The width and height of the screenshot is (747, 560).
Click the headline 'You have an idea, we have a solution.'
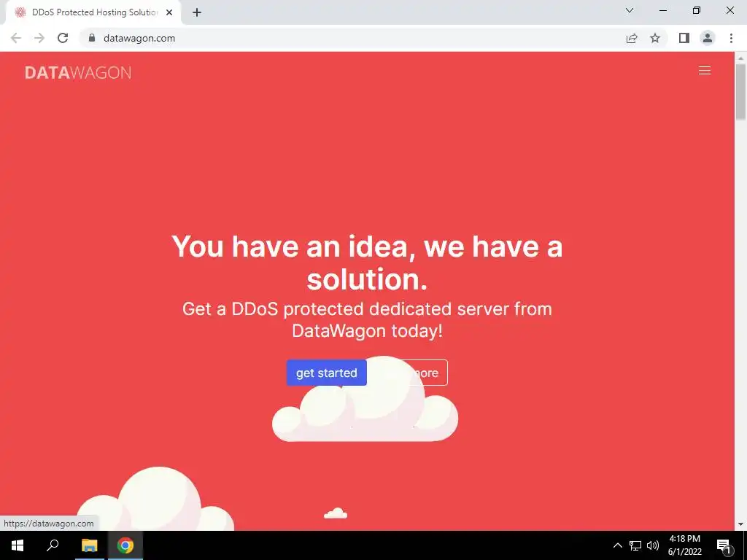click(x=367, y=262)
